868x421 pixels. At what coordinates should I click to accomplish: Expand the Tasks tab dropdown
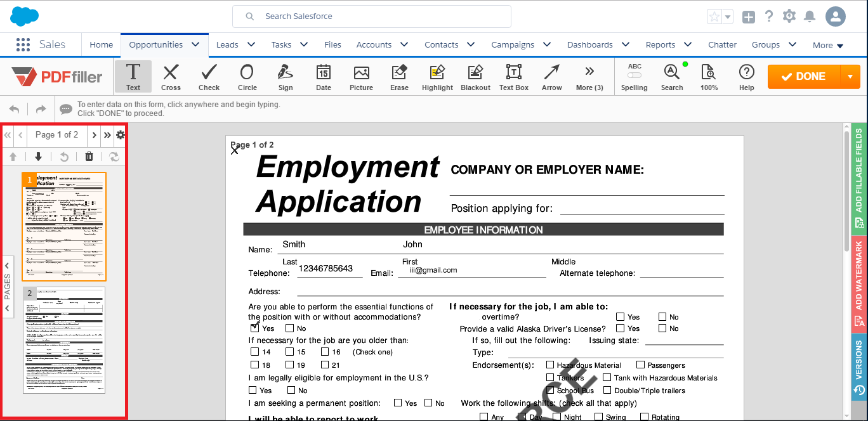pyautogui.click(x=304, y=44)
